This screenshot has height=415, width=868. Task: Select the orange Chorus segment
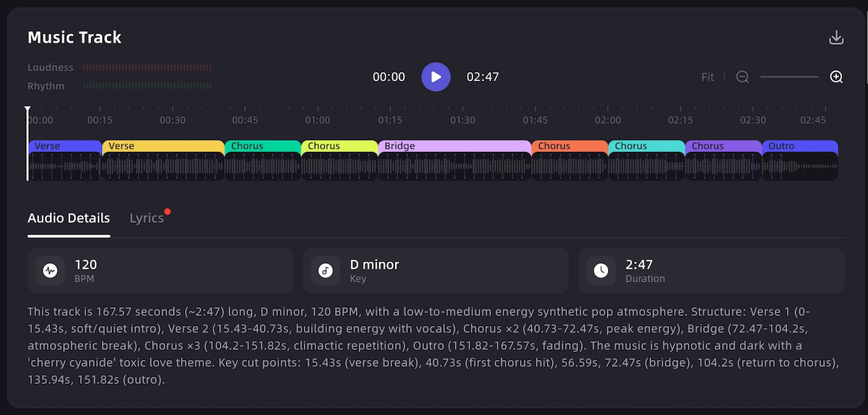[x=570, y=146]
